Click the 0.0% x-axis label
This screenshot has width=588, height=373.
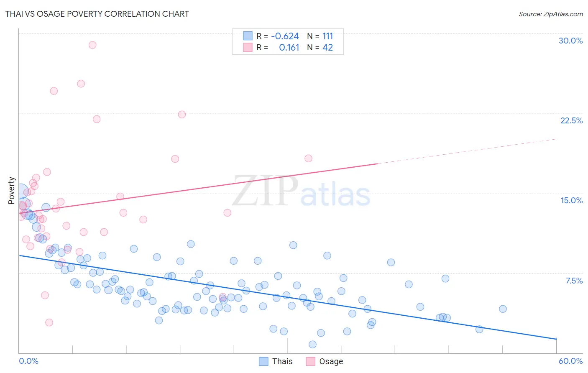(x=29, y=361)
